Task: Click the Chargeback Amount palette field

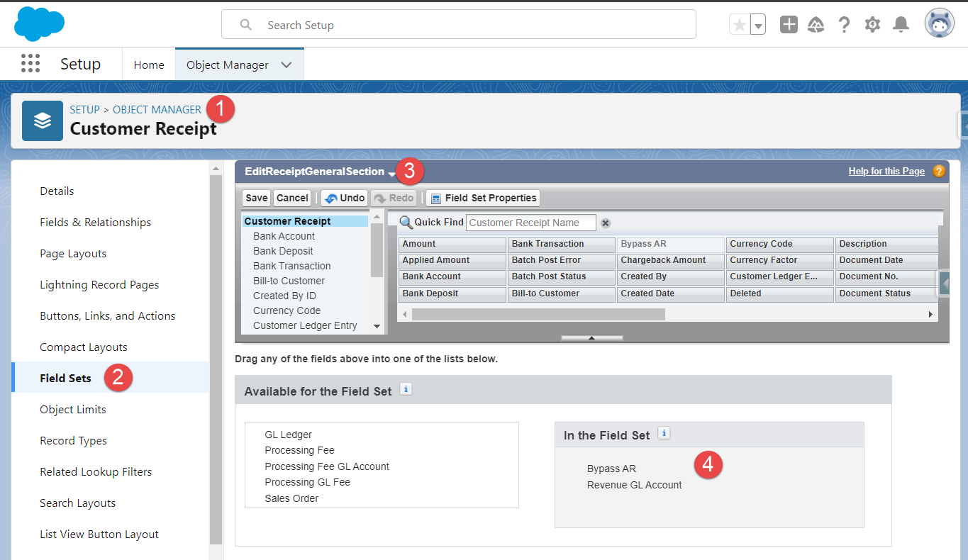Action: pyautogui.click(x=671, y=260)
